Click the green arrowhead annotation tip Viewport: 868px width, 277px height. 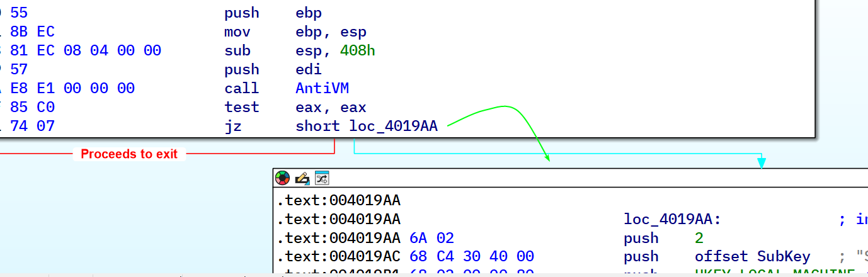[x=547, y=159]
